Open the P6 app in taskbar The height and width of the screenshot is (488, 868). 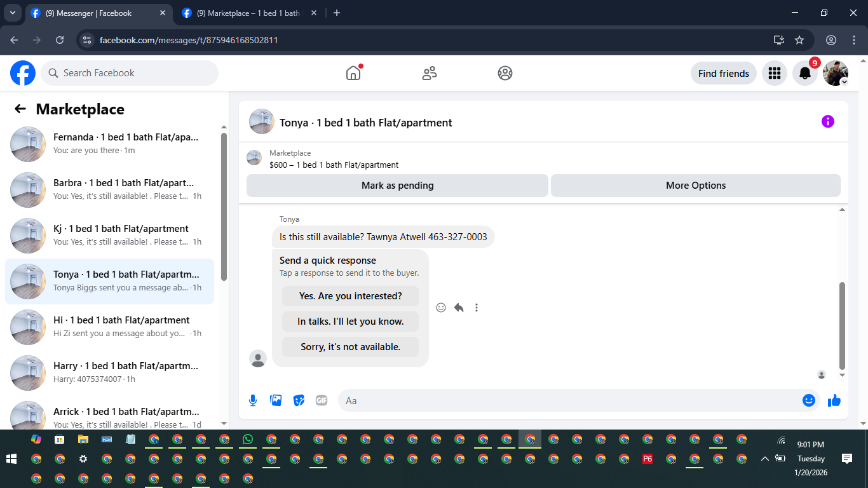tap(648, 459)
